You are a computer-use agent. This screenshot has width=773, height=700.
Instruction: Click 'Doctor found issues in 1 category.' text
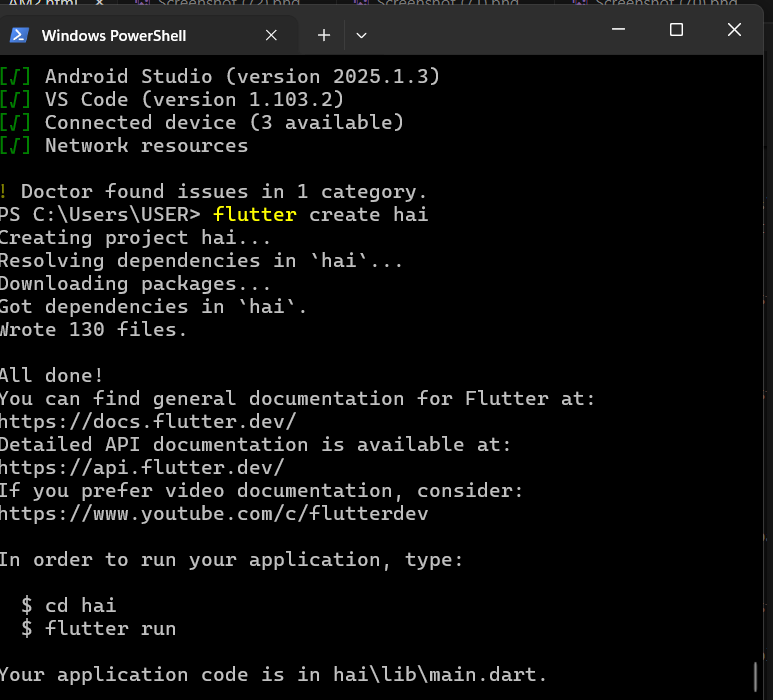(x=224, y=192)
